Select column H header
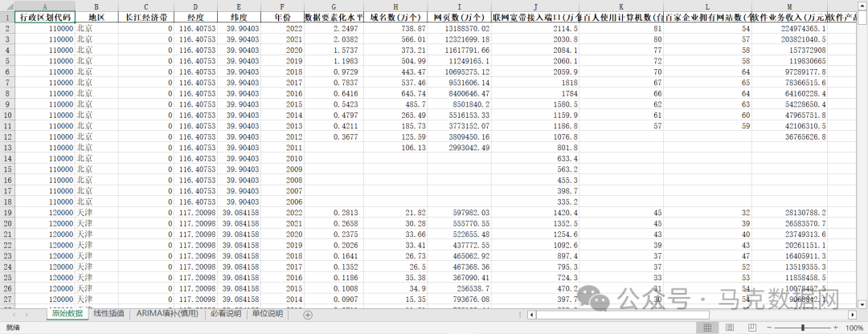This screenshot has width=868, height=334. pyautogui.click(x=395, y=6)
